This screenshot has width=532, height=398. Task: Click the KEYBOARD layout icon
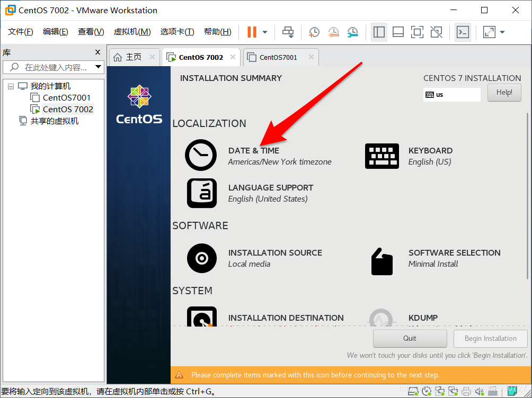(382, 156)
